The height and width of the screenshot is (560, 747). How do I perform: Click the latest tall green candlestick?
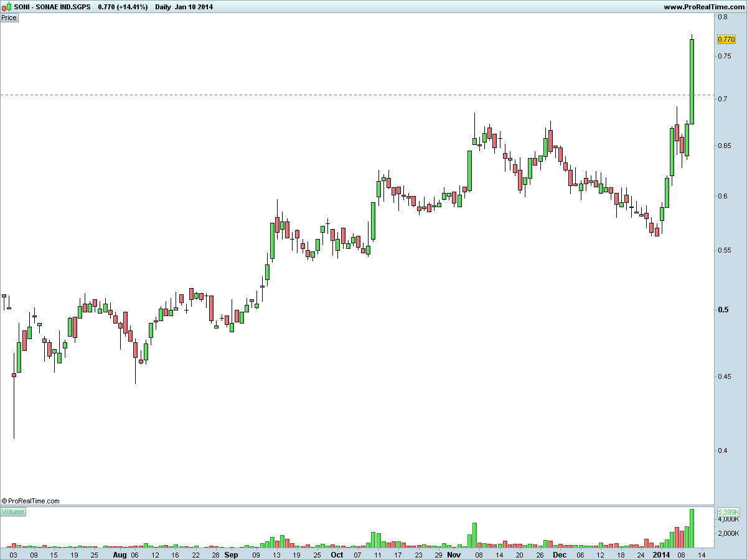(x=692, y=82)
